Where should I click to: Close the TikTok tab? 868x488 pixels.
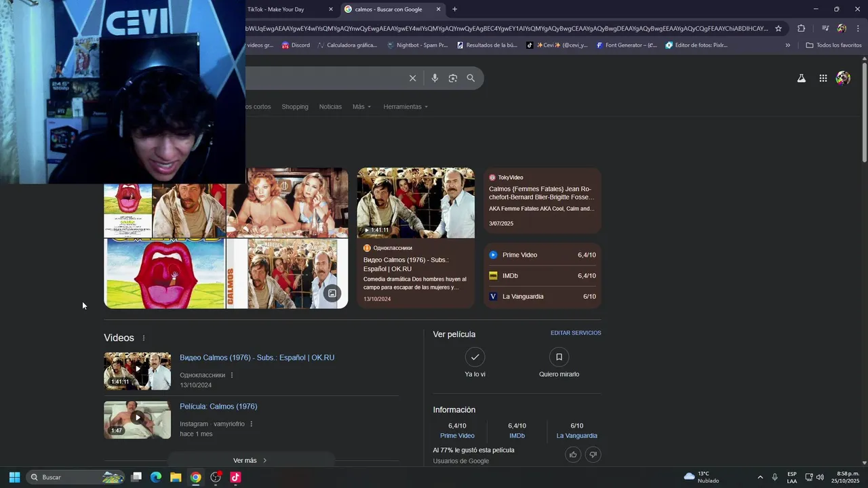[x=331, y=9]
